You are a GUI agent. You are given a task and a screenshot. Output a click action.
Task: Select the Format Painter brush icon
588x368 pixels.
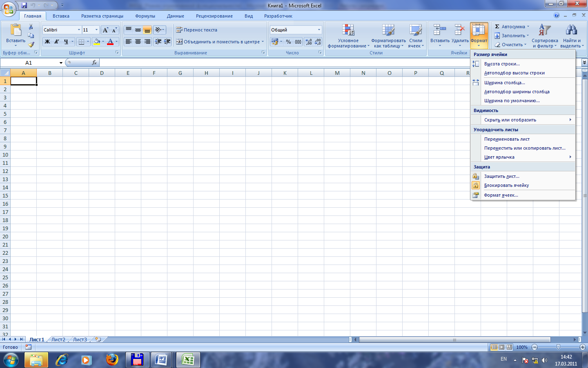(x=31, y=45)
